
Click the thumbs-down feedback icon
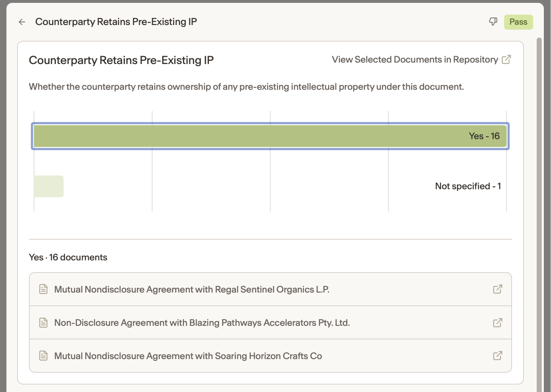coord(493,22)
